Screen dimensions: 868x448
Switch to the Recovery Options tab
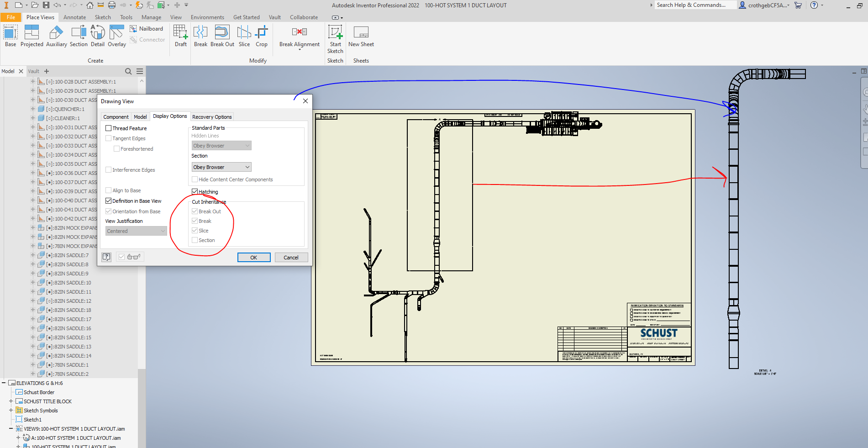tap(211, 116)
